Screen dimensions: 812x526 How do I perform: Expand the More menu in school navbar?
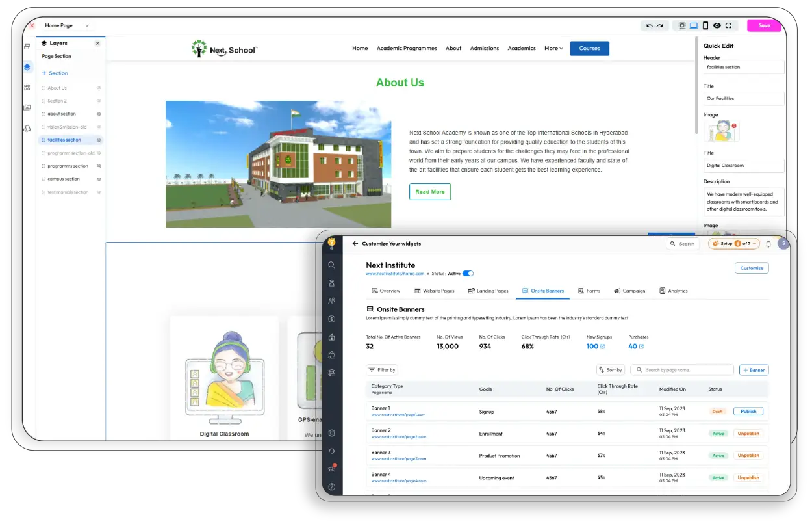pos(553,48)
